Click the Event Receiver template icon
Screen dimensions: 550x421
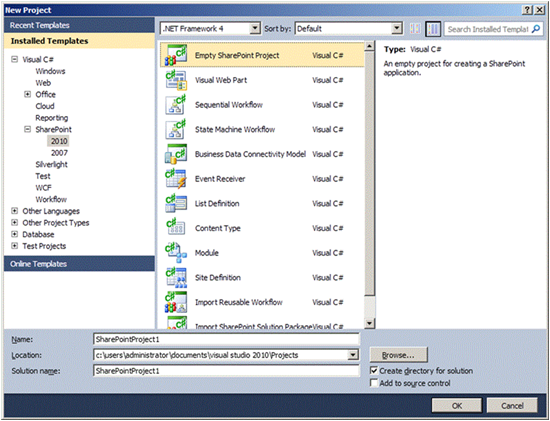[176, 179]
